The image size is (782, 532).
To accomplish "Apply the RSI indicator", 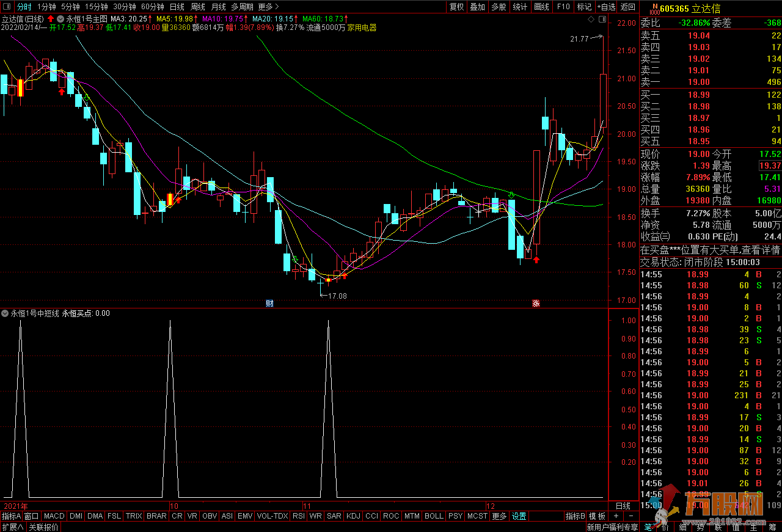I will (298, 516).
